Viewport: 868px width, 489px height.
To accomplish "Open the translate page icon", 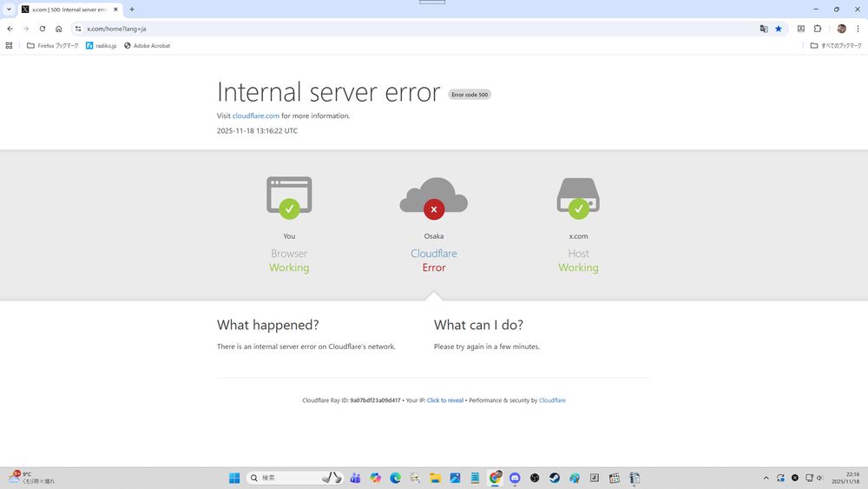I will 763,29.
